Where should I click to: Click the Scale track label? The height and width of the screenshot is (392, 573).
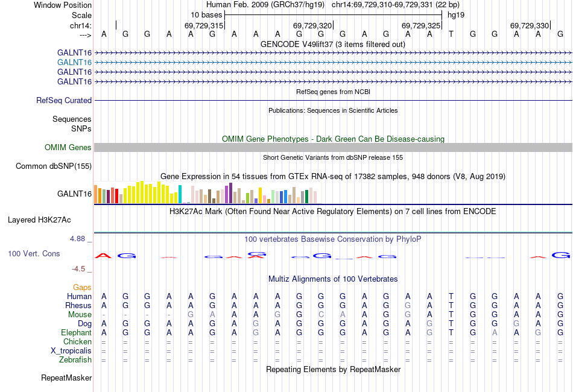coord(81,15)
